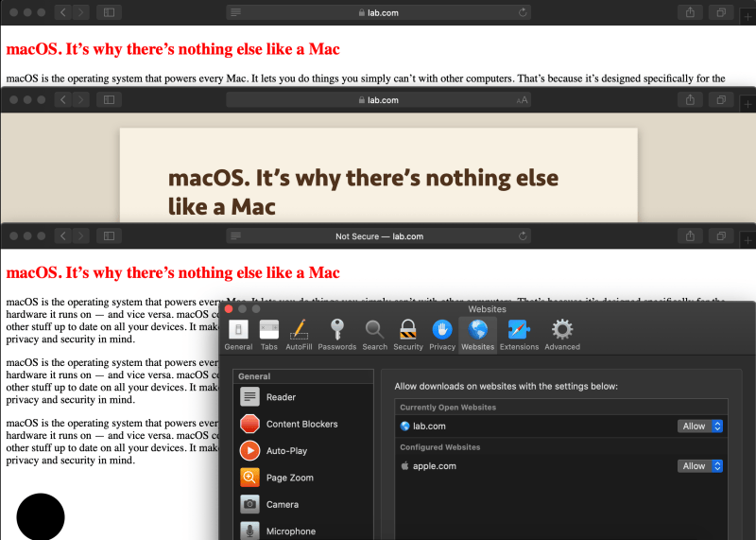Go back in the Not Secure Safari window
Viewport: 756px width, 540px height.
pos(62,236)
